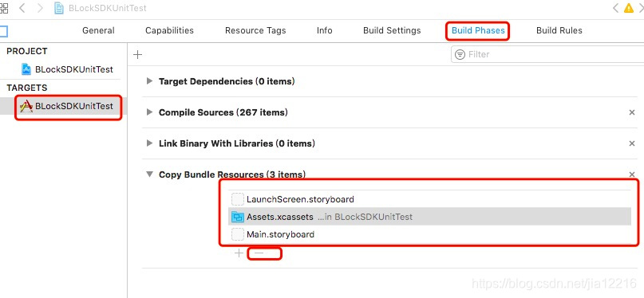644x298 pixels.
Task: Click the add build phase plus icon
Action: coord(137,54)
